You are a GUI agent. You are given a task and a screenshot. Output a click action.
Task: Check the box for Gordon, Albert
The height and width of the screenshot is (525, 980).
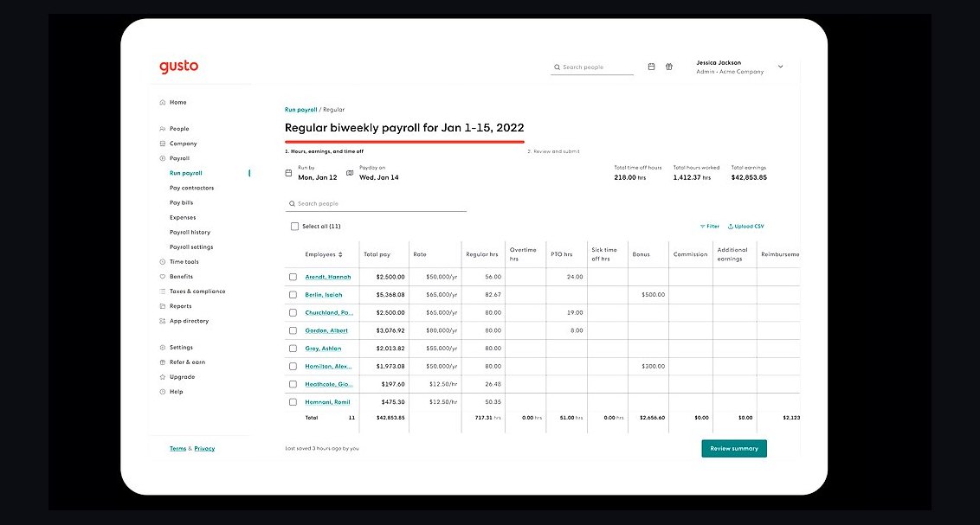293,330
